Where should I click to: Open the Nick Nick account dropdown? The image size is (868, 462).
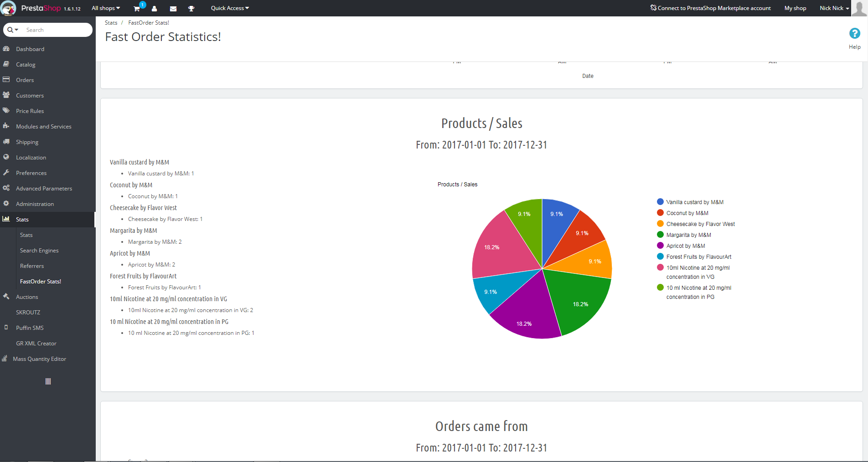[x=834, y=8]
